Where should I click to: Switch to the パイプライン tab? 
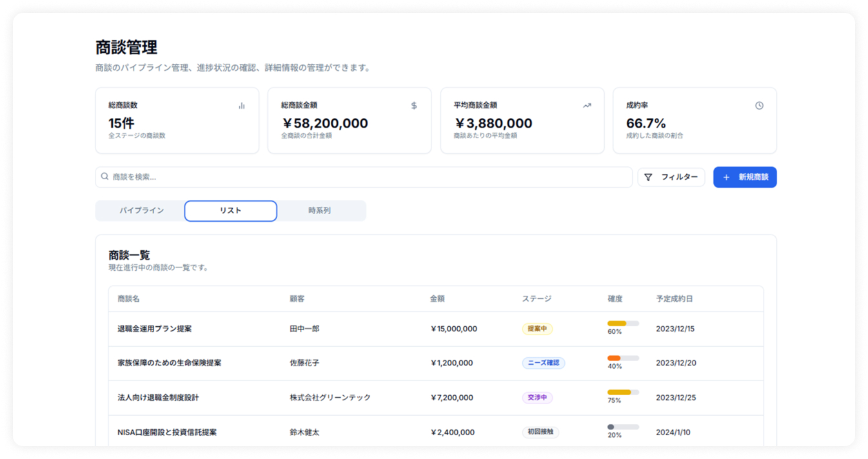(x=141, y=211)
